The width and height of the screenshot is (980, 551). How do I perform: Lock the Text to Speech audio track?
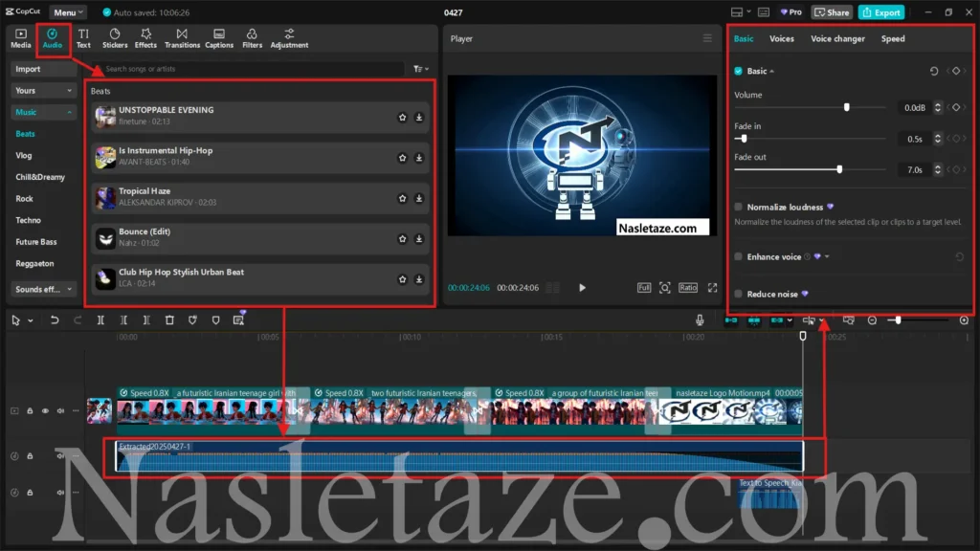click(x=30, y=493)
